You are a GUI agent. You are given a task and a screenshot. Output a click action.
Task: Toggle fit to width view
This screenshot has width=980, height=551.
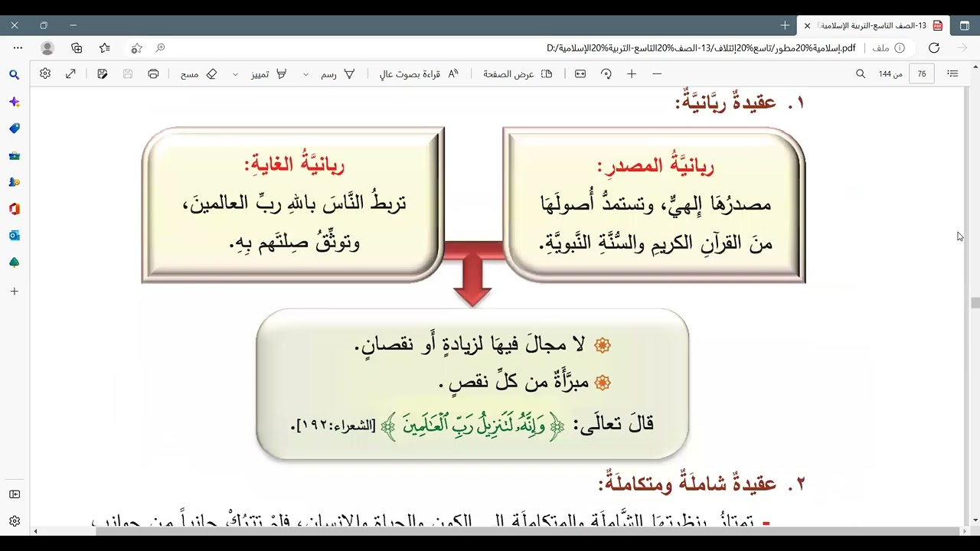coord(580,73)
